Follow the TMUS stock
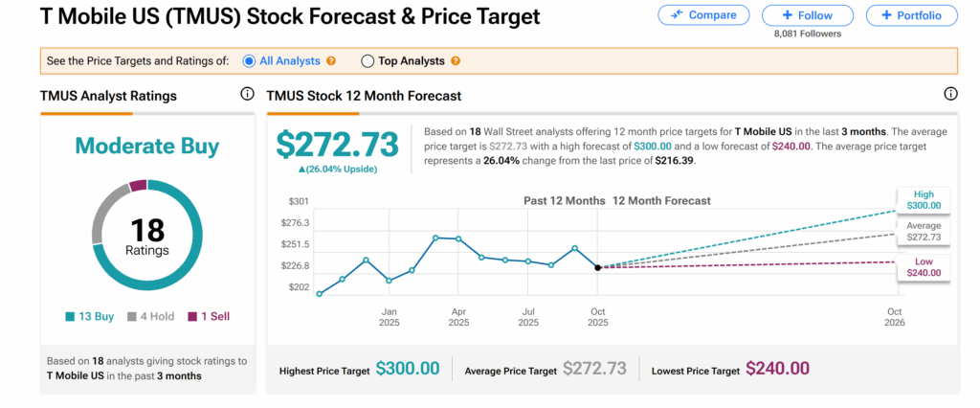This screenshot has height=408, width=980. pos(807,15)
